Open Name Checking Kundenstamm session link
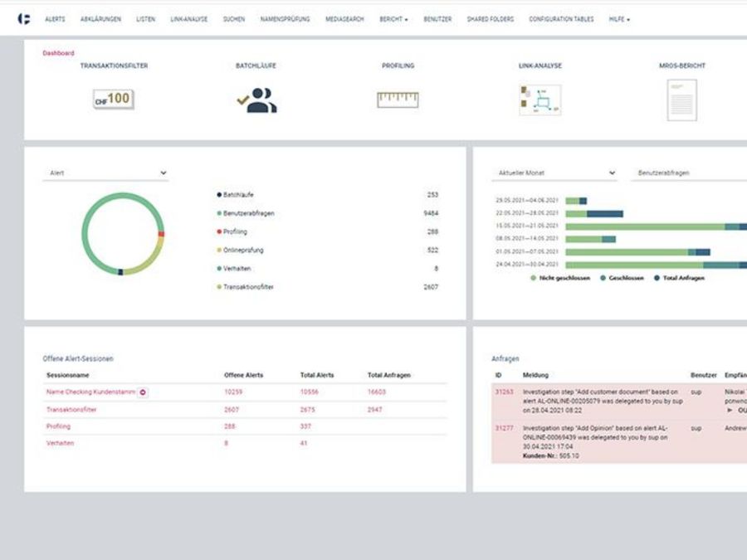 (90, 392)
